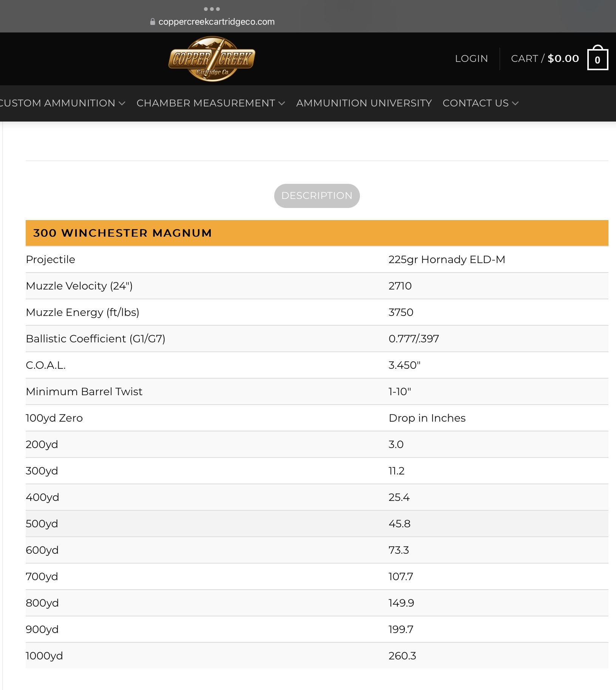The height and width of the screenshot is (690, 616).
Task: Click the Login link
Action: [471, 59]
